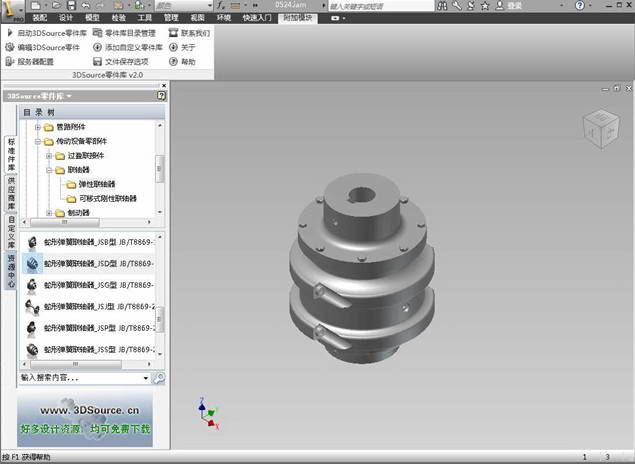Select the JSB型 coupling part
This screenshot has height=464, width=635.
click(88, 242)
